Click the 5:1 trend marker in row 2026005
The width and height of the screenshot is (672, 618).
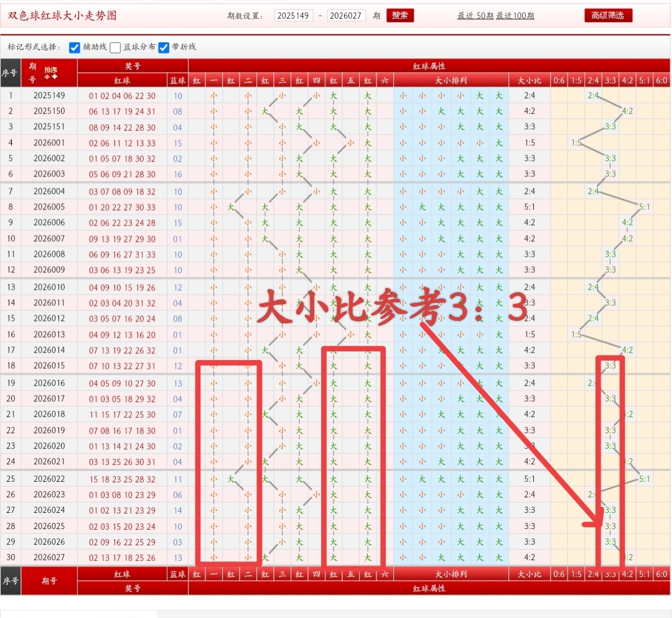click(645, 207)
